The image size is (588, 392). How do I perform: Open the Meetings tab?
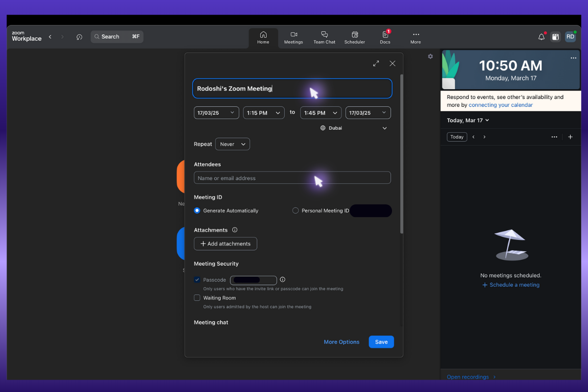point(294,38)
